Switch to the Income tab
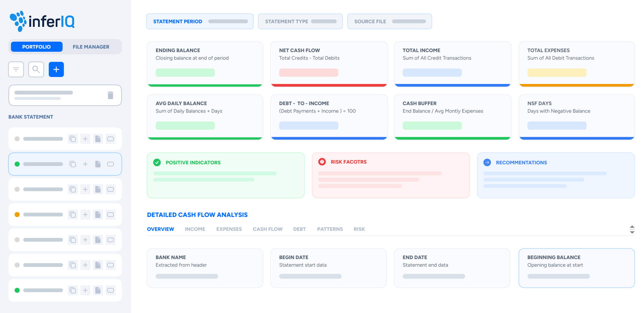This screenshot has width=644, height=313. click(x=195, y=229)
